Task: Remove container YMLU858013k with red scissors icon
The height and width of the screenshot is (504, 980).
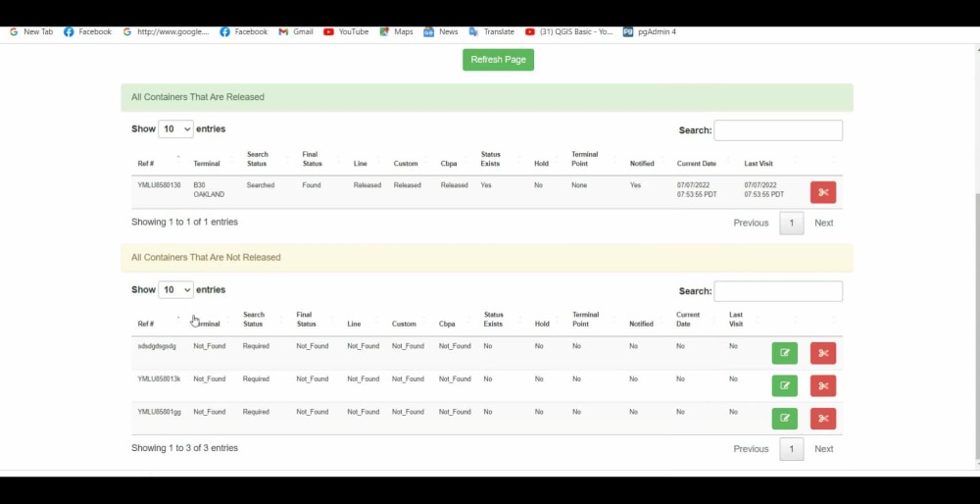Action: pos(823,385)
